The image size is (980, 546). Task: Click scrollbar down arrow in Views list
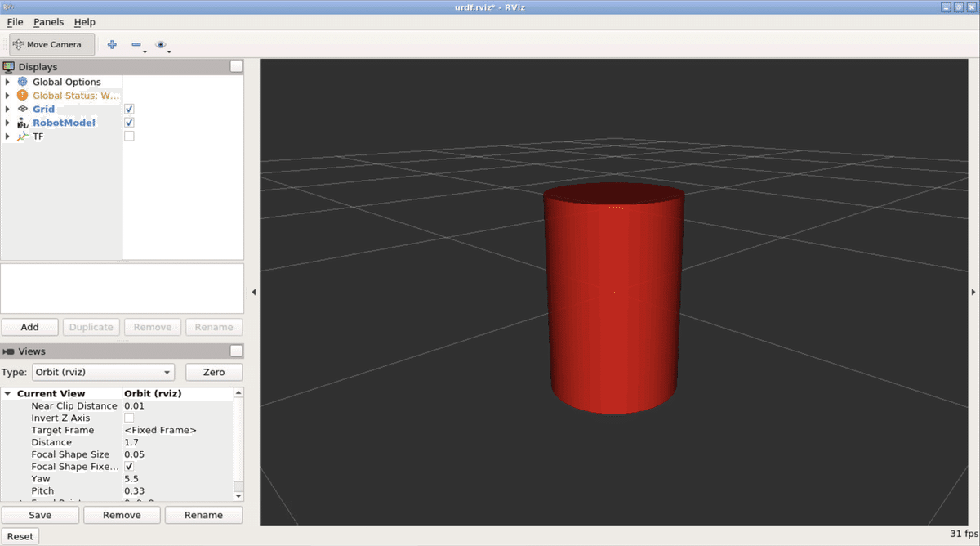238,495
